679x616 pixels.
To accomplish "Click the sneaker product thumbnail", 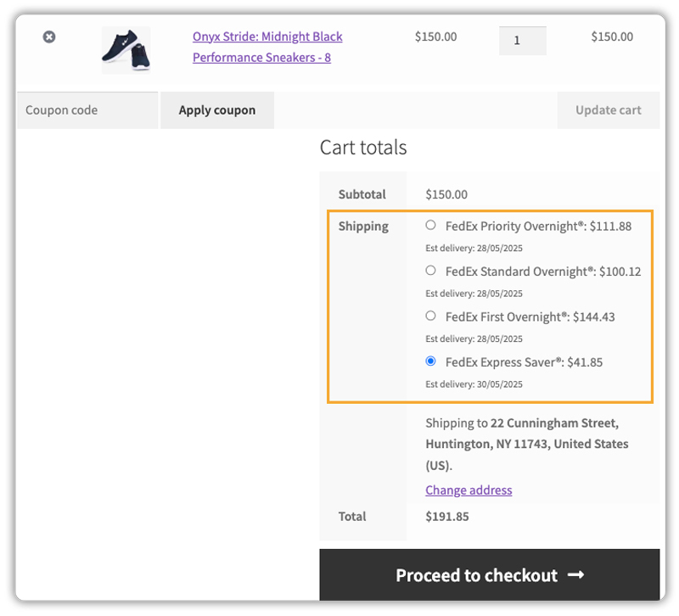I will tap(126, 51).
